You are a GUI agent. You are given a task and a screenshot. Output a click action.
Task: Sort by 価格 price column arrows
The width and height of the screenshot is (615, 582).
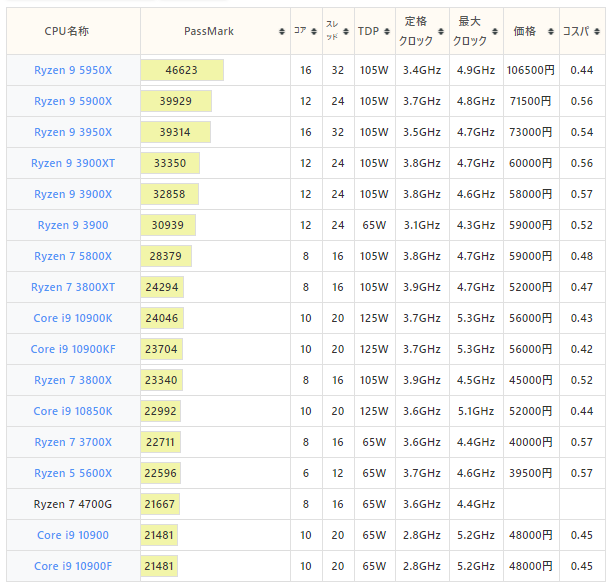pos(551,31)
